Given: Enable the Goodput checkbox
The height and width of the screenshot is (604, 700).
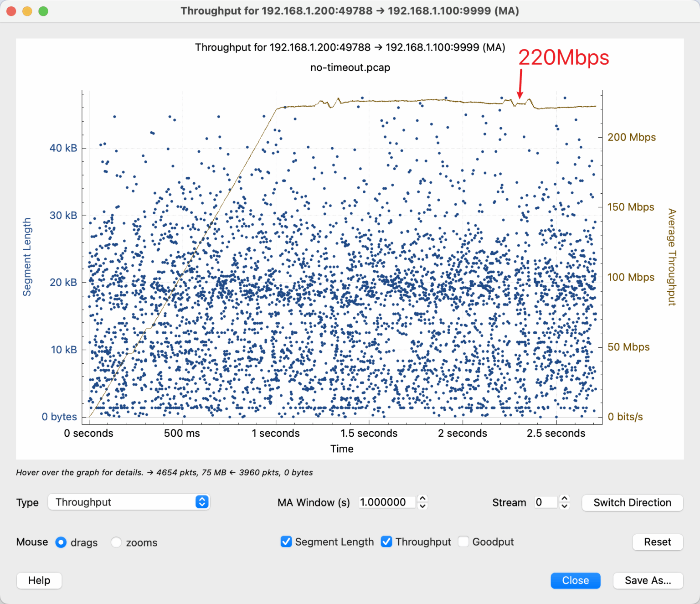Looking at the screenshot, I should click(463, 542).
